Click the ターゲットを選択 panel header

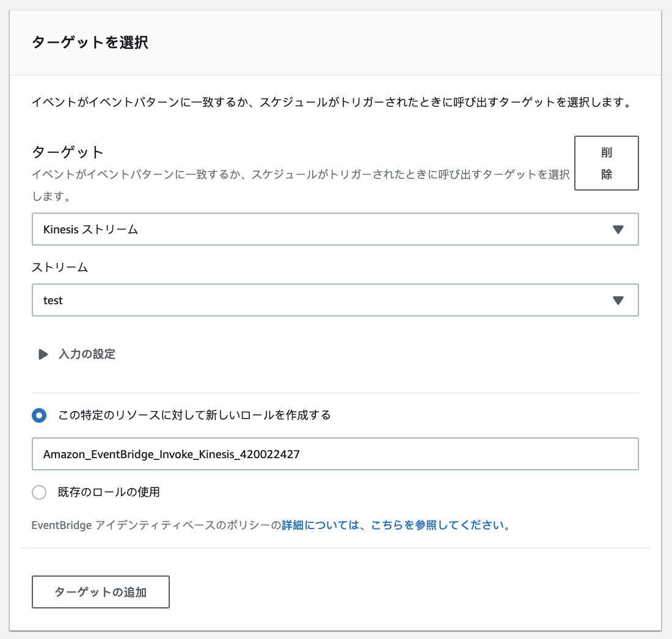coord(90,43)
